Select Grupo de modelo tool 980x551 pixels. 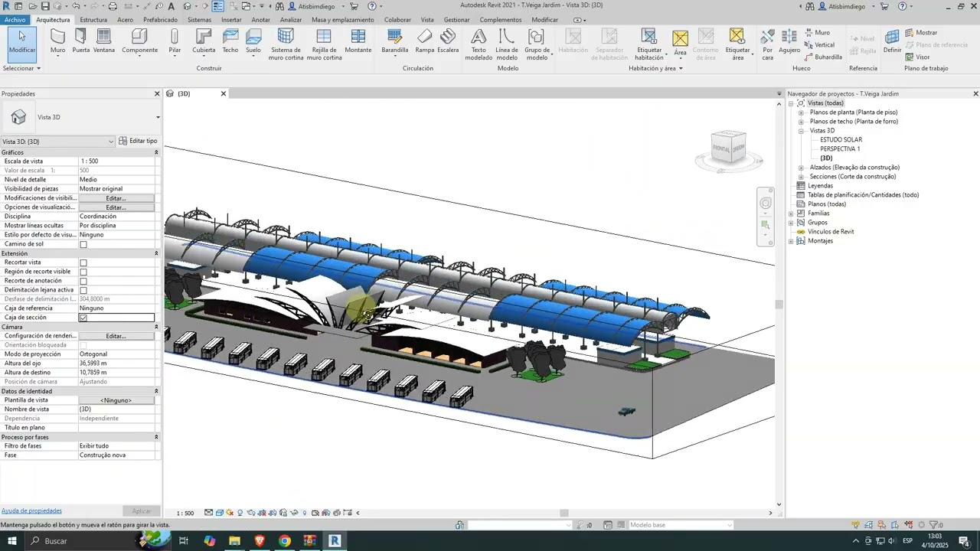[x=537, y=44]
